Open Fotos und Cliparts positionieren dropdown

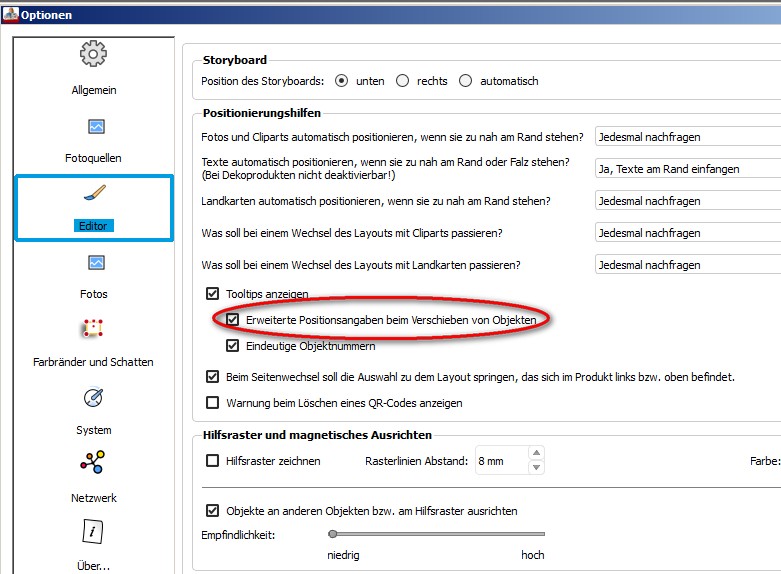point(688,137)
